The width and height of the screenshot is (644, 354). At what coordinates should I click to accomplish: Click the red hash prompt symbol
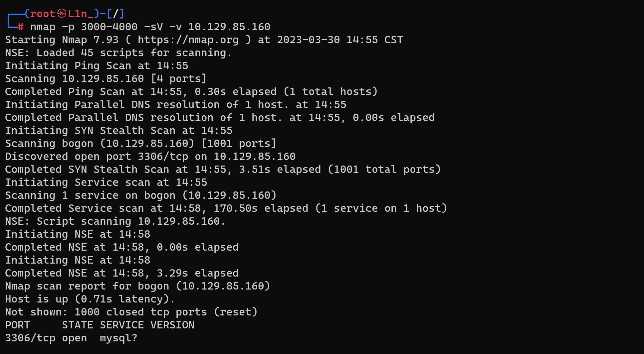click(x=21, y=27)
